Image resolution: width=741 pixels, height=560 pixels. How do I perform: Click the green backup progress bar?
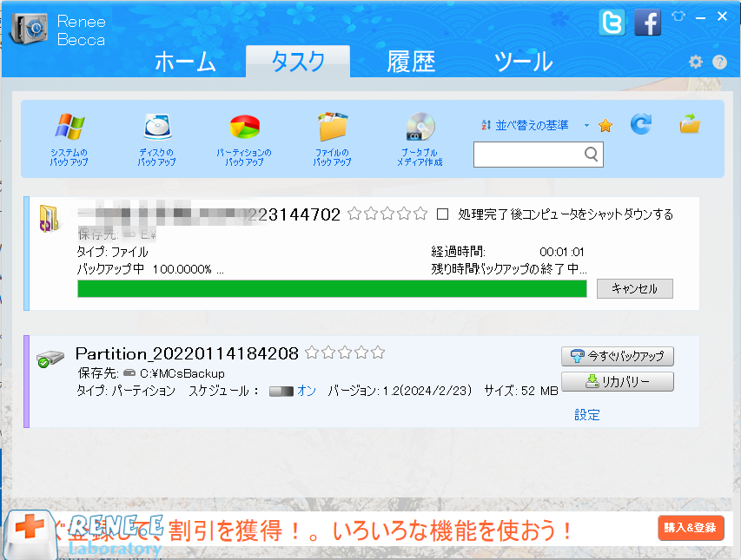click(x=332, y=288)
